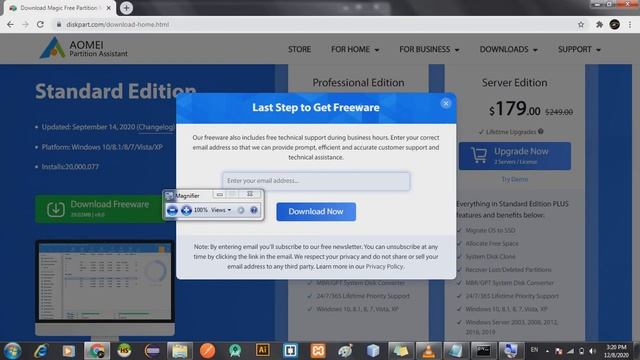Switch to Chrome in the taskbar

click(97, 351)
